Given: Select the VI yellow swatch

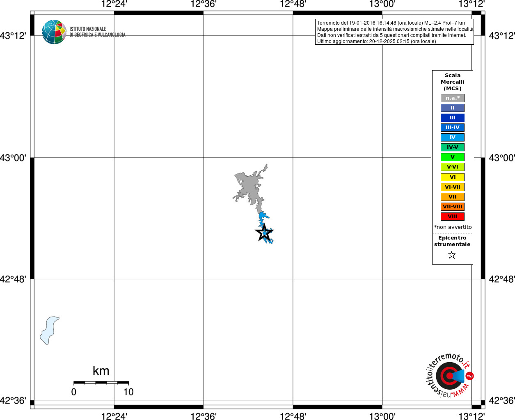Looking at the screenshot, I should click(453, 177).
